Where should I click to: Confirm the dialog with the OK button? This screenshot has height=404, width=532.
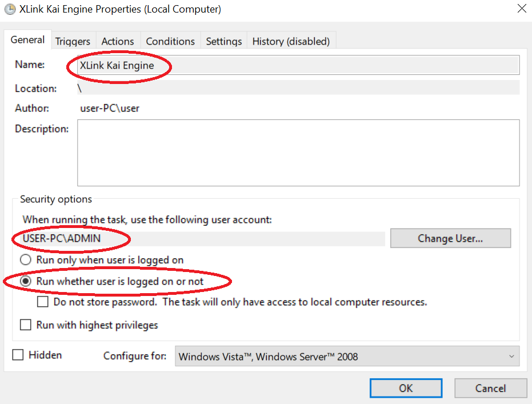pyautogui.click(x=406, y=388)
